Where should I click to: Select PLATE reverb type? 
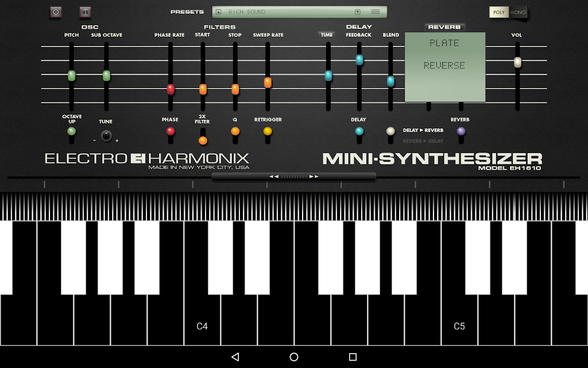(444, 43)
